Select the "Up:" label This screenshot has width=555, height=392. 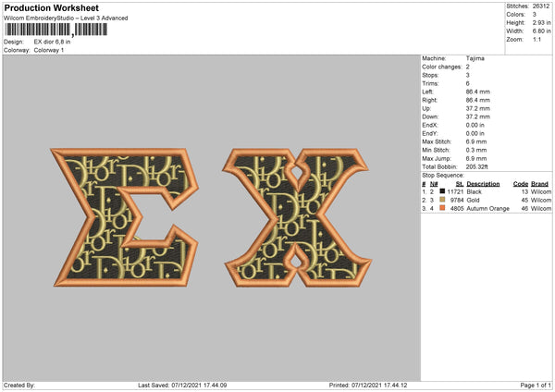coord(426,108)
